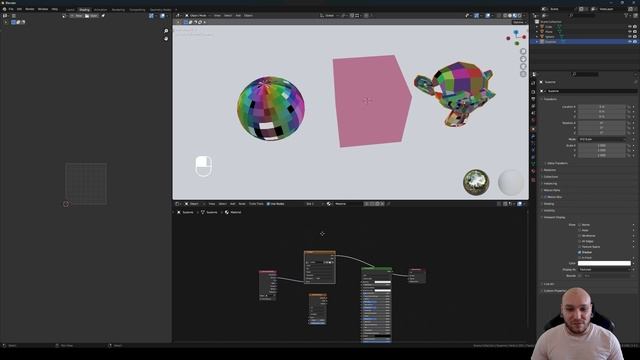The height and width of the screenshot is (360, 640).
Task: Select rendered viewport shading mode
Action: point(520,15)
